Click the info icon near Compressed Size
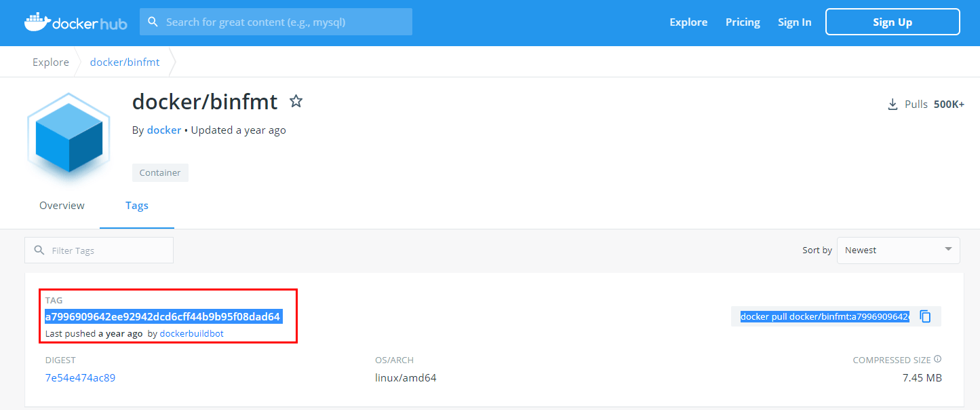980x410 pixels. pyautogui.click(x=937, y=358)
